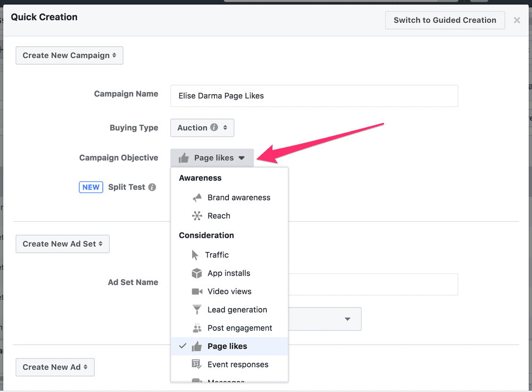Click the Ad Set Name label
This screenshot has height=392, width=532.
click(x=133, y=282)
